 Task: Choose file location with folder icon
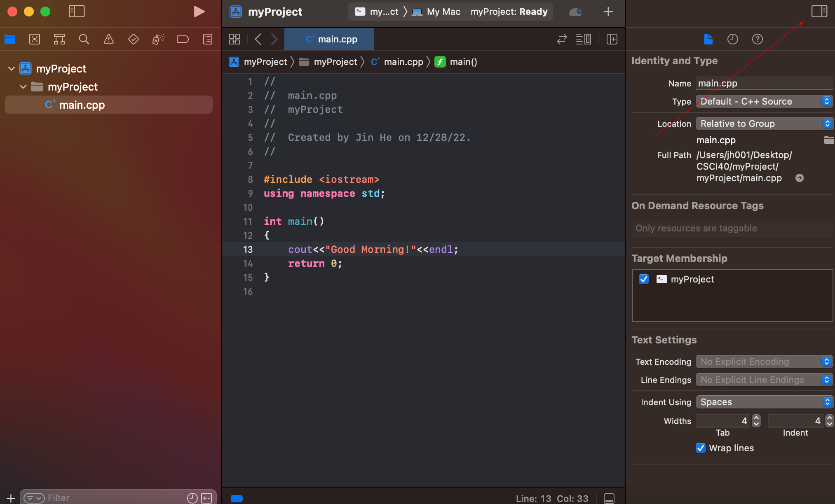point(829,140)
